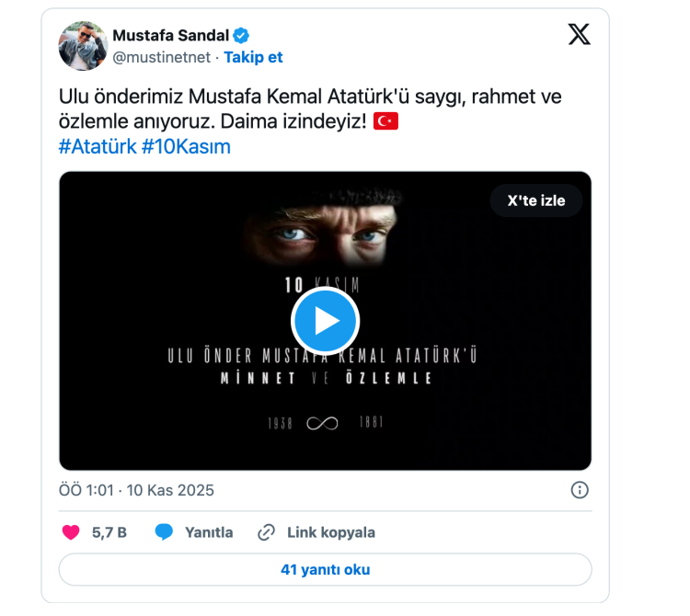Screen dimensions: 690x616
Task: Play the Atatürk tribute video
Action: click(x=325, y=321)
